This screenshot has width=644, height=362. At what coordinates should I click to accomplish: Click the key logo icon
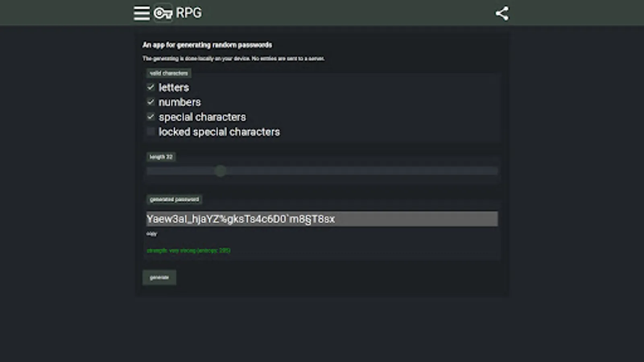point(163,13)
